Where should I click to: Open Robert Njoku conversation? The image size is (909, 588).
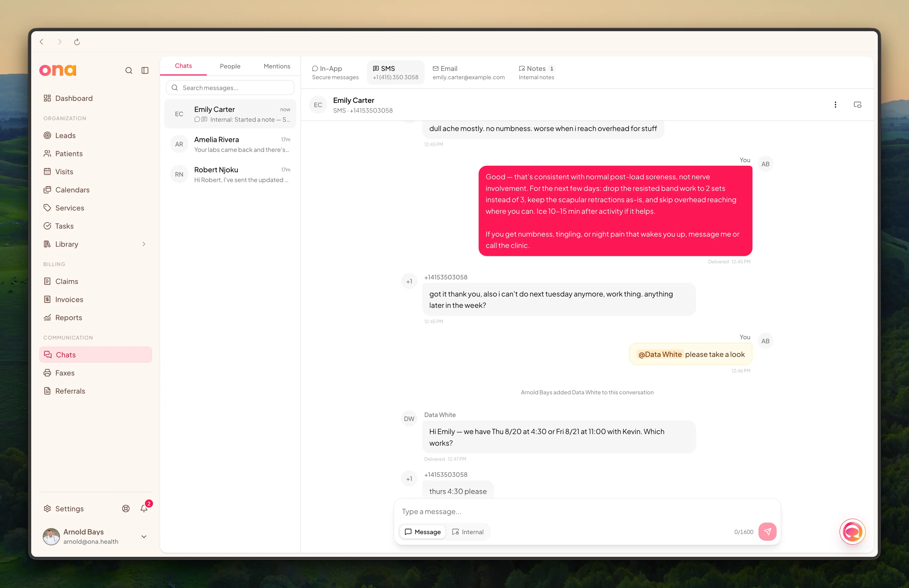[x=230, y=174]
